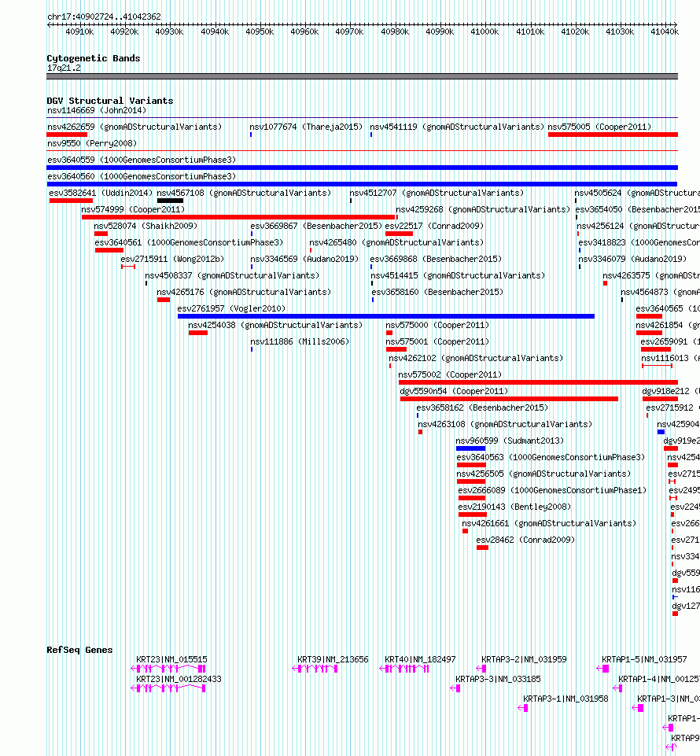Screen dimensions: 700x756
Task: Click the nsv4254038 red variant bar
Action: 198,333
